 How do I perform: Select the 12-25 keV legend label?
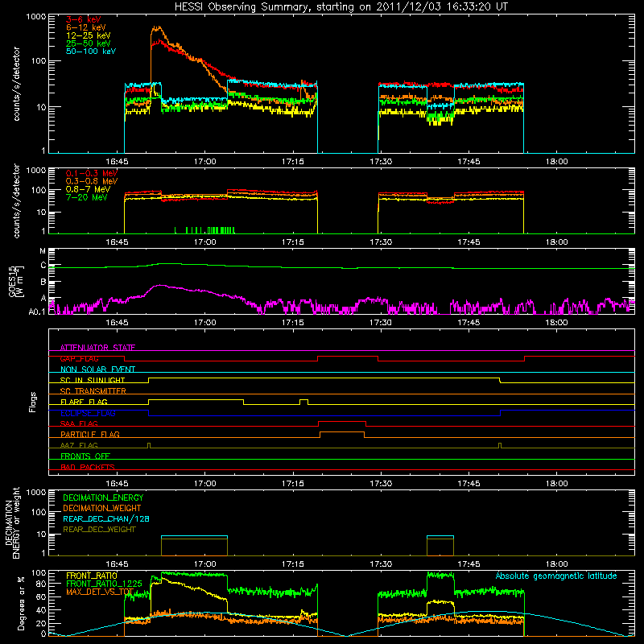[x=88, y=35]
